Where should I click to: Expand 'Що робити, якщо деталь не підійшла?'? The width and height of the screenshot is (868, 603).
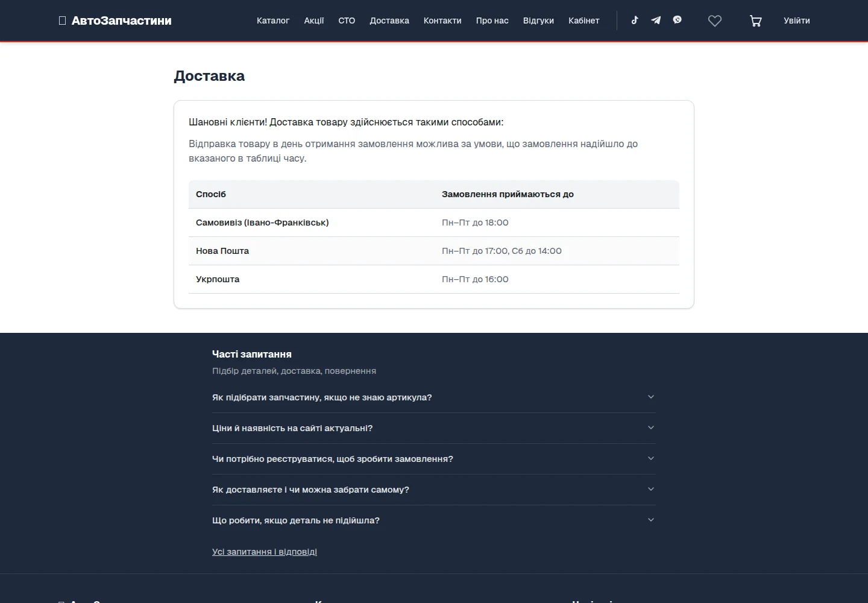(x=434, y=520)
